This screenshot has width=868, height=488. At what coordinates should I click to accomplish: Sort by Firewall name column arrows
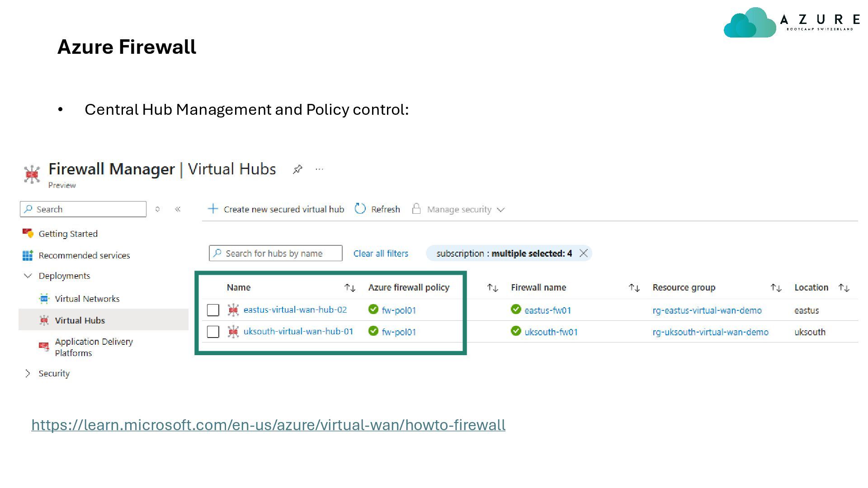(634, 288)
